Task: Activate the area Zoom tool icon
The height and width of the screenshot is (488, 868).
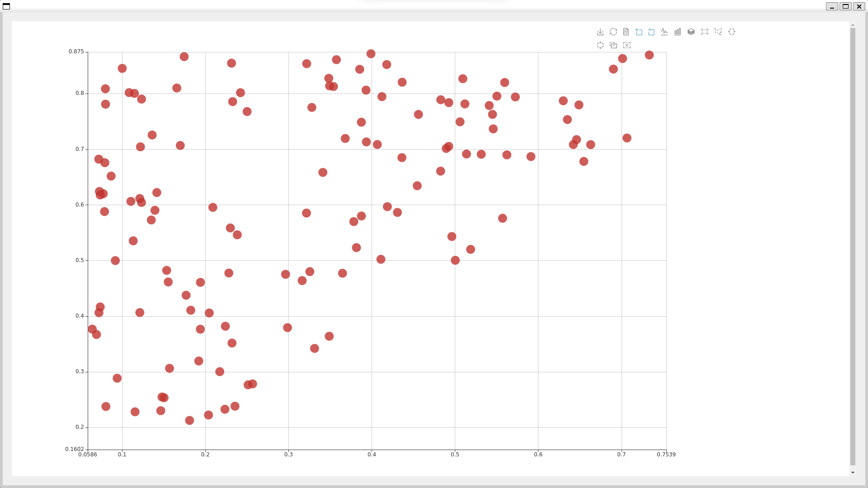Action: coord(639,32)
